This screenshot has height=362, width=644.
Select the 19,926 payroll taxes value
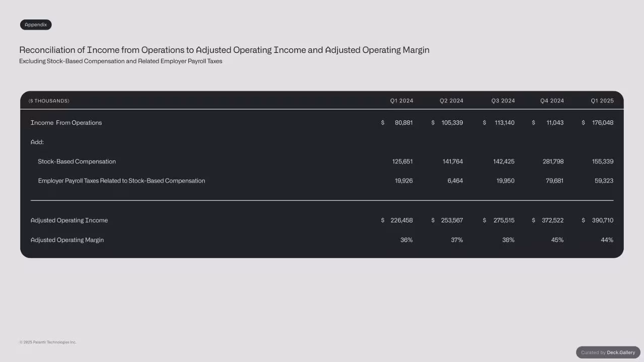(404, 181)
